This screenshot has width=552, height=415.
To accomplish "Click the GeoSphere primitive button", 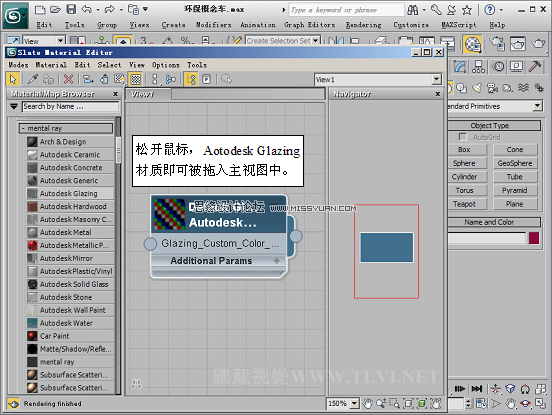I will 515,163.
